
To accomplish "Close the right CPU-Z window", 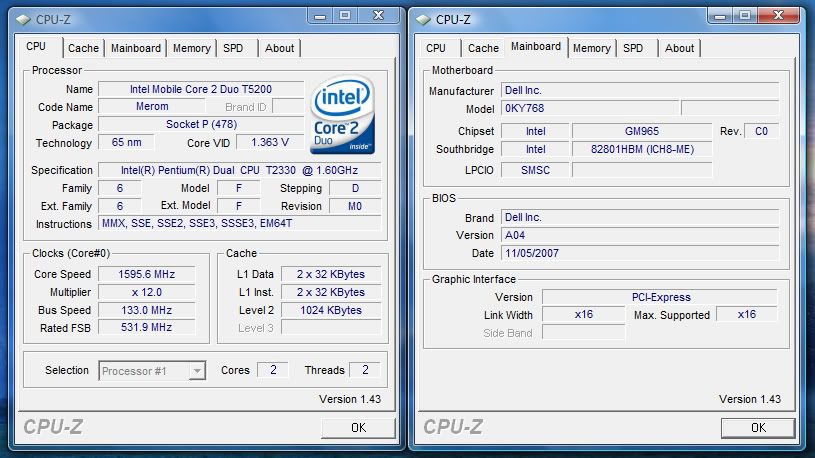I will 778,16.
